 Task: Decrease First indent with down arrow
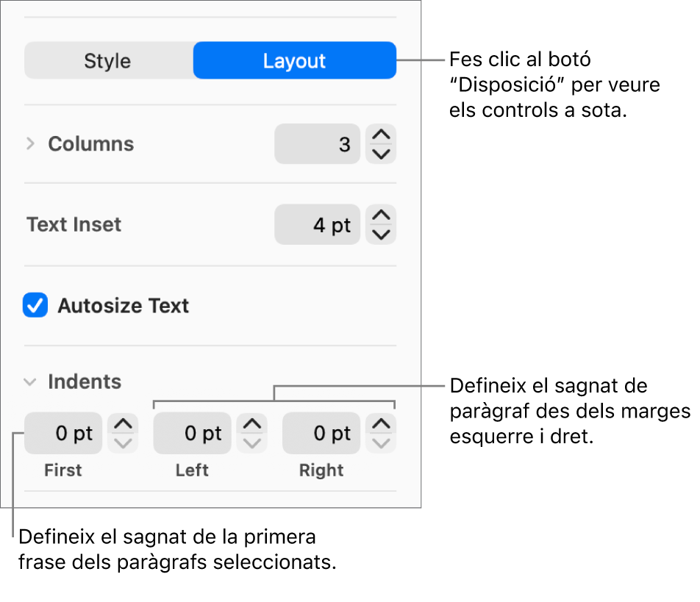[x=123, y=443]
